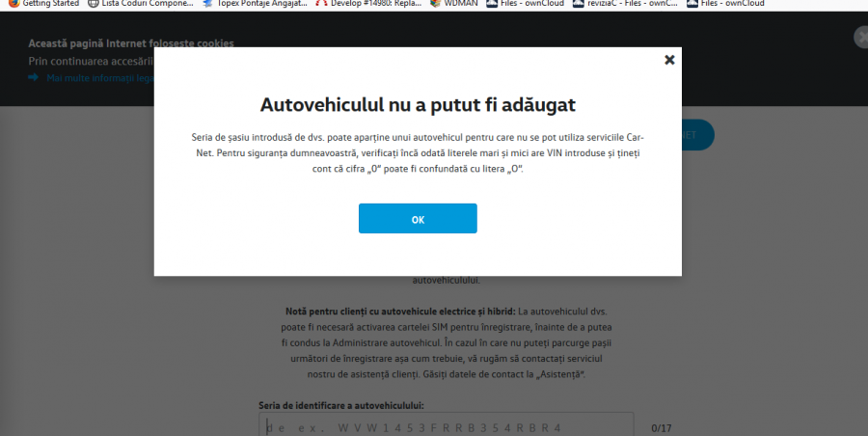Open the WDMAN bookmark
This screenshot has height=436, width=868.
[x=454, y=3]
